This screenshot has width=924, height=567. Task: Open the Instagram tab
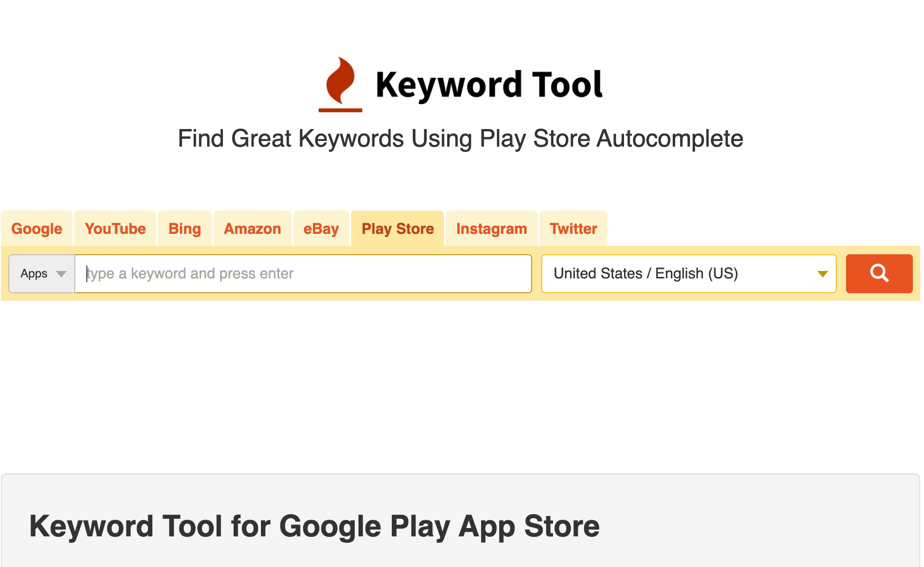click(491, 229)
